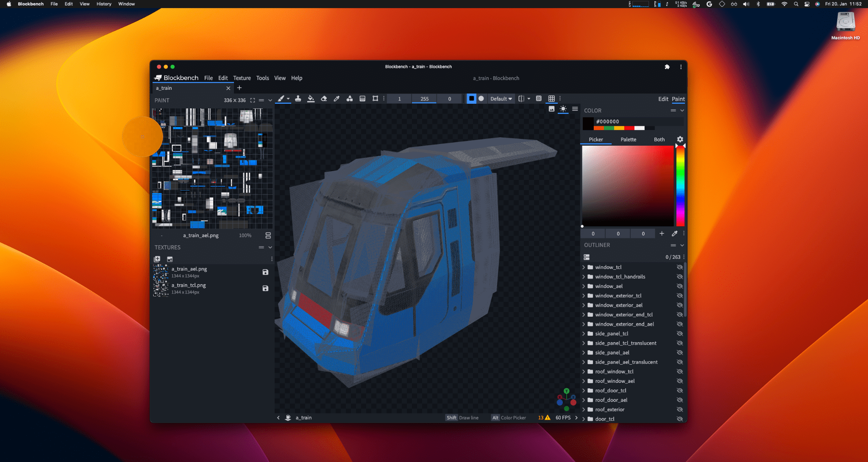Switch to the Paint tab
This screenshot has width=868, height=462.
[679, 99]
